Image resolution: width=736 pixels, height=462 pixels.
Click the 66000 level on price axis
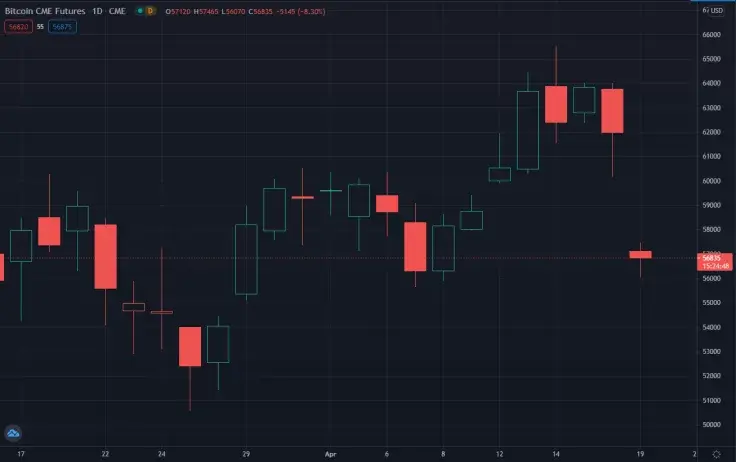click(x=712, y=34)
